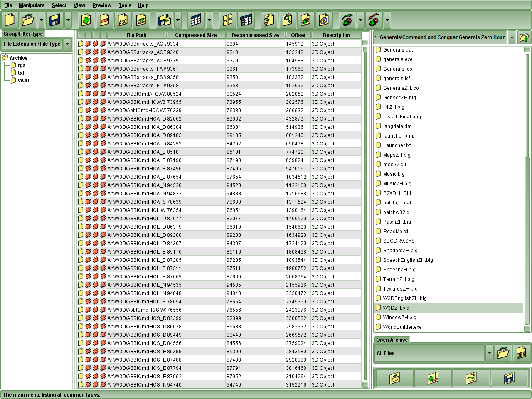The height and width of the screenshot is (399, 532).
Task: Select TexturesZH.big in the file list
Action: pyautogui.click(x=400, y=289)
